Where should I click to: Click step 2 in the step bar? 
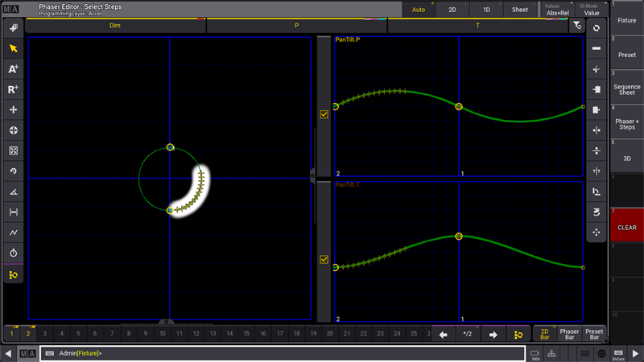point(28,334)
